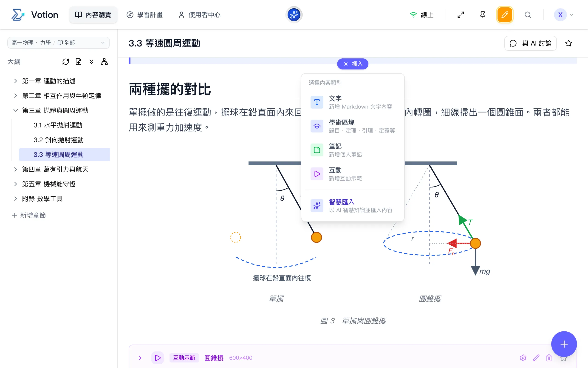The image size is (588, 368).
Task: Choose 學術區塊 content type
Action: pos(353,126)
